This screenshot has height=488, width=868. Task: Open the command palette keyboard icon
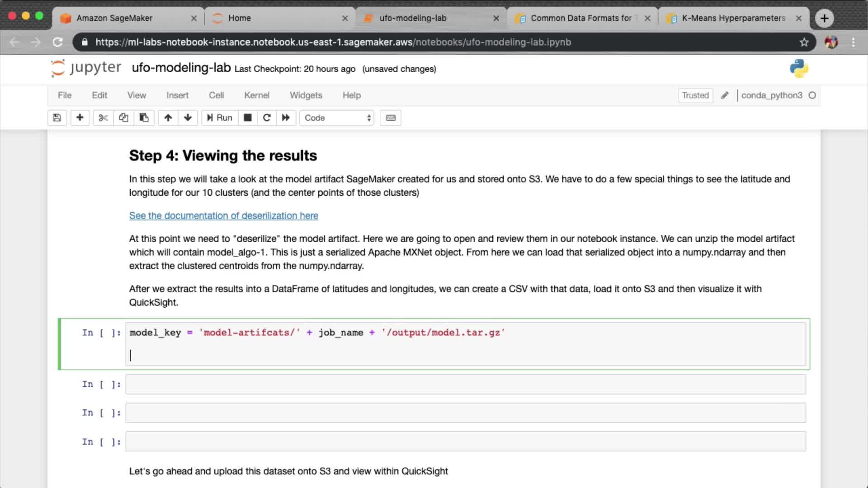tap(391, 118)
